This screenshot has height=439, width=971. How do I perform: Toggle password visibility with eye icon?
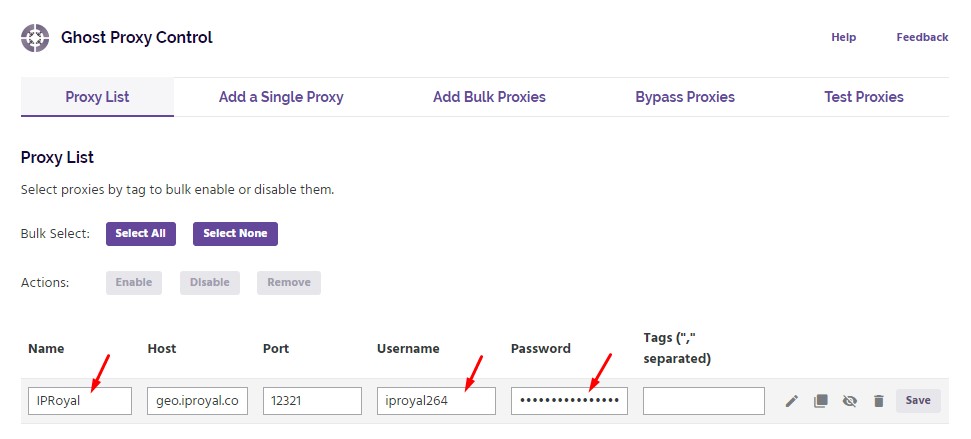850,401
